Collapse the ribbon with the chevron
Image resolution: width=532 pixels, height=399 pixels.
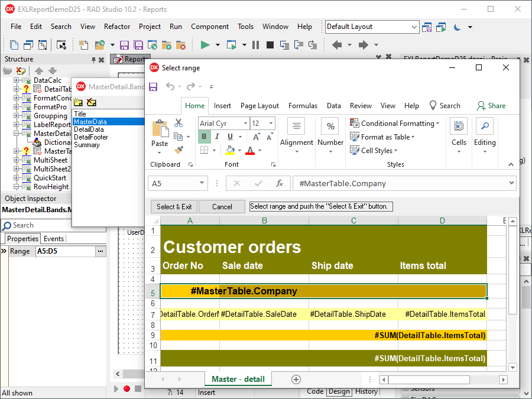tap(511, 164)
